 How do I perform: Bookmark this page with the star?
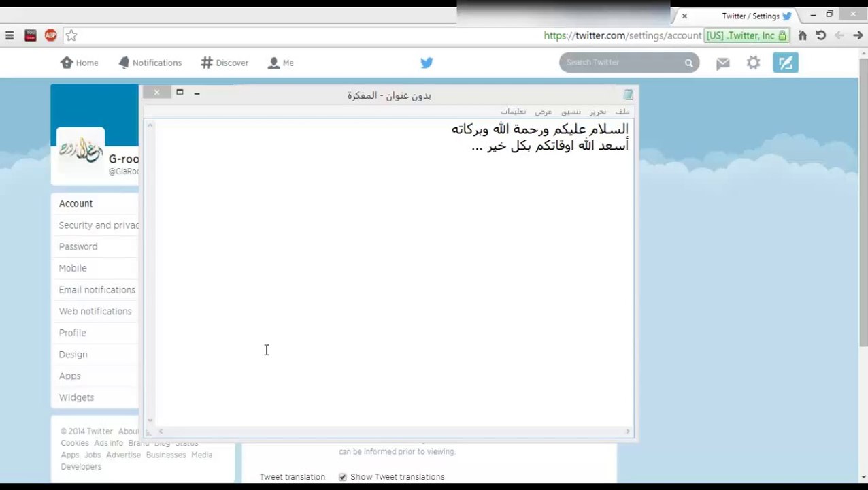[71, 35]
